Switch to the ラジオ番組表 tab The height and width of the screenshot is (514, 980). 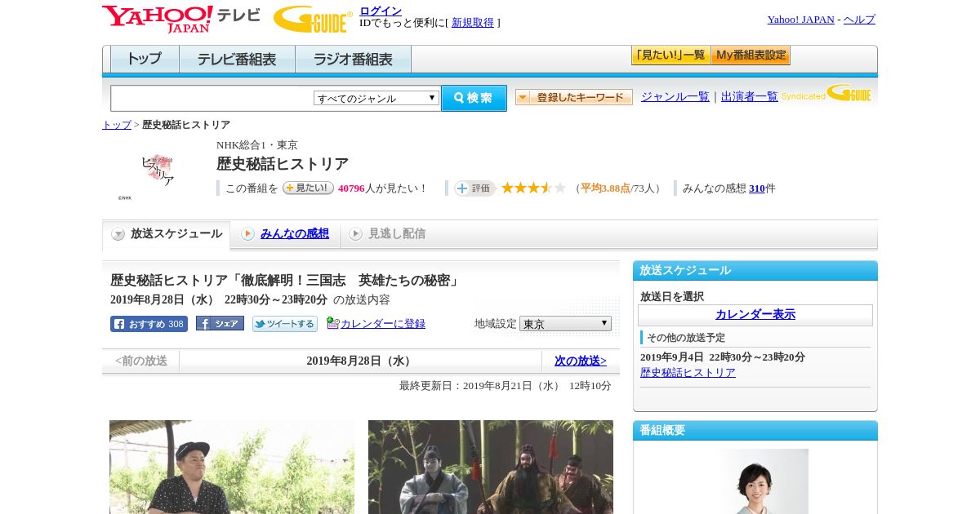[x=353, y=60]
